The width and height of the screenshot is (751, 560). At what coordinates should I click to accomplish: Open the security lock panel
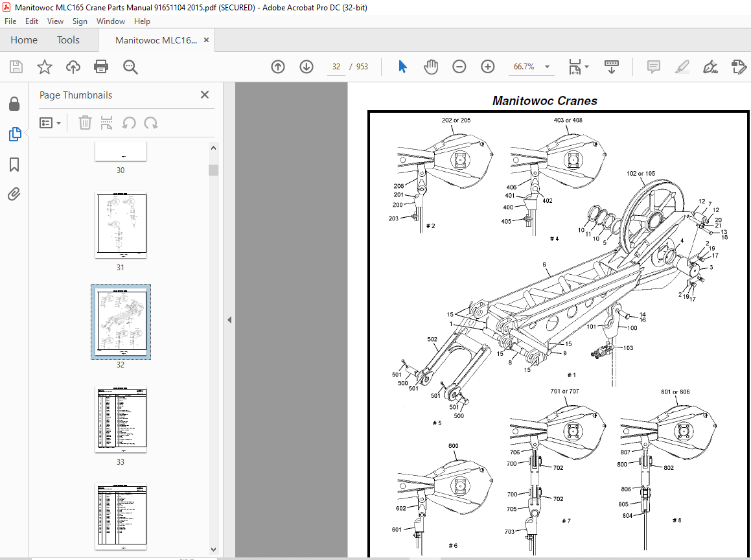point(14,104)
